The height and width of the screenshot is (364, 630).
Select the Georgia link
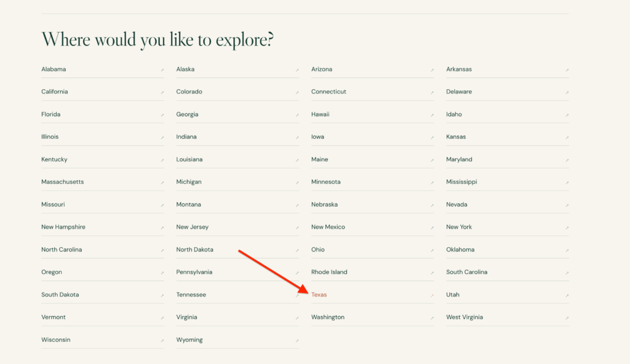(187, 114)
